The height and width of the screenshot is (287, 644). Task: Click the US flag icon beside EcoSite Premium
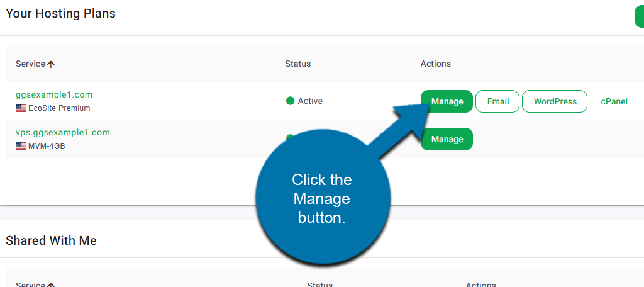coord(21,108)
